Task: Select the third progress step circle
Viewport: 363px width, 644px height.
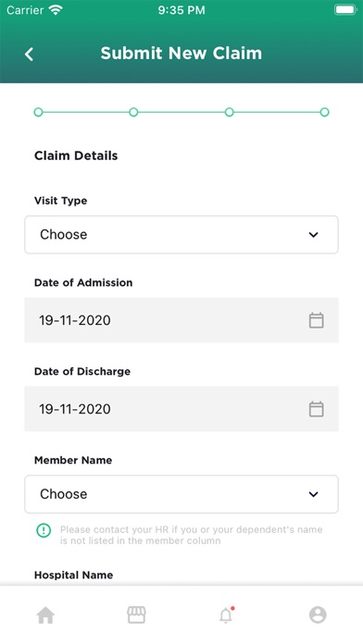Action: coord(230,112)
